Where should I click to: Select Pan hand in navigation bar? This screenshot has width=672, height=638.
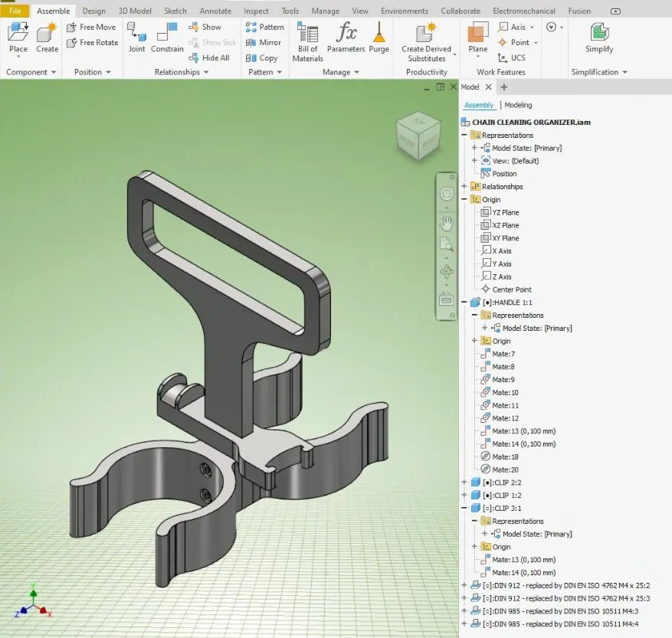coord(447,223)
